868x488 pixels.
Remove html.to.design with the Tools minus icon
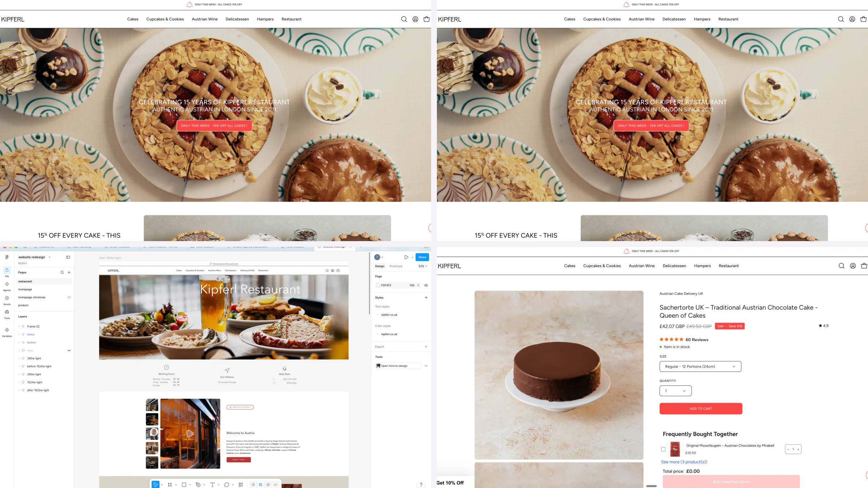click(426, 366)
